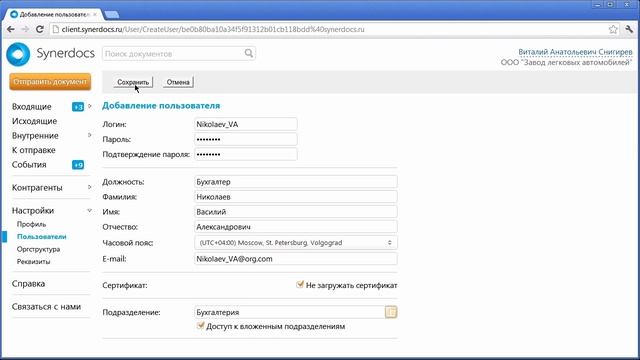This screenshot has width=640, height=360.
Task: Expand the Внутренние folder arrow
Action: coord(90,135)
